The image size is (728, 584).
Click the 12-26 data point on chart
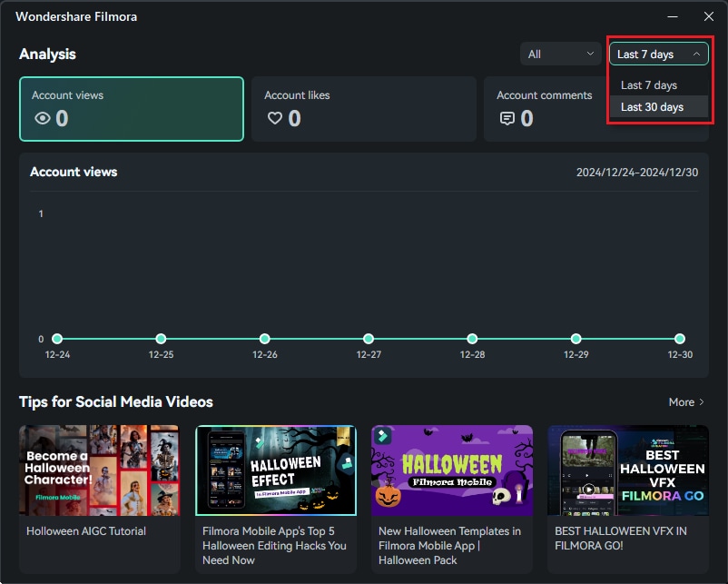pyautogui.click(x=265, y=339)
